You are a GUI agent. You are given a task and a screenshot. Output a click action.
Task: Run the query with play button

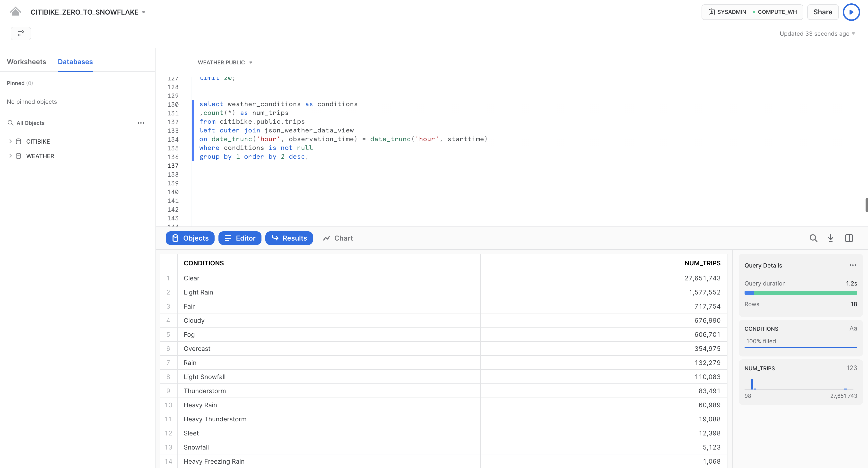[851, 12]
